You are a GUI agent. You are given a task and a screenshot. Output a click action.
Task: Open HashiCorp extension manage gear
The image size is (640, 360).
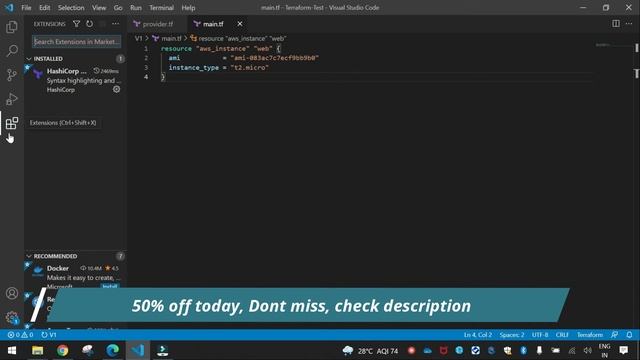(x=117, y=89)
